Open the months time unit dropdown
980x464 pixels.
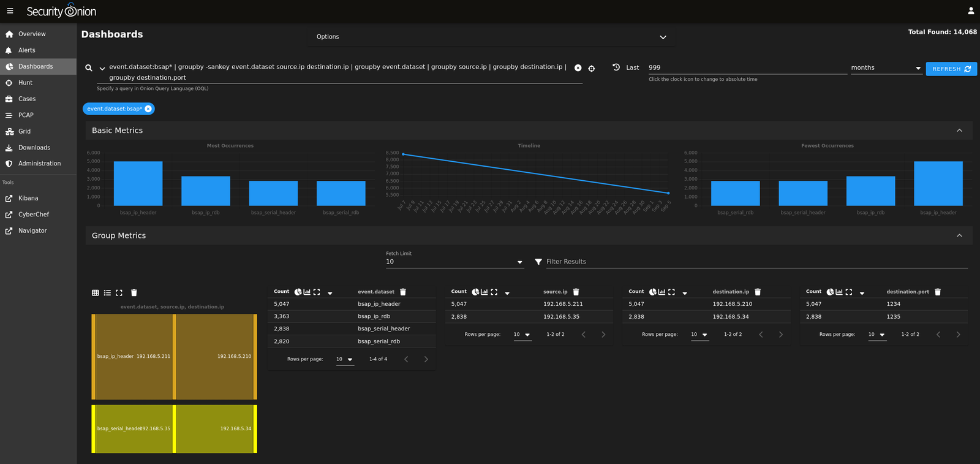pos(886,68)
